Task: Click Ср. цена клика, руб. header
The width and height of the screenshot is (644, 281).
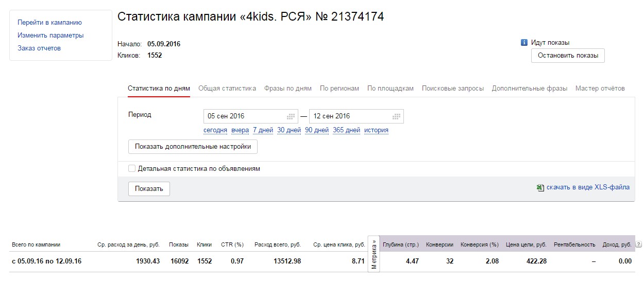Action: pos(339,245)
